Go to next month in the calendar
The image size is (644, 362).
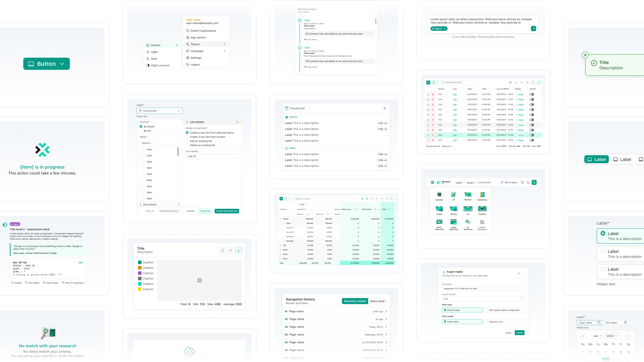click(x=629, y=336)
